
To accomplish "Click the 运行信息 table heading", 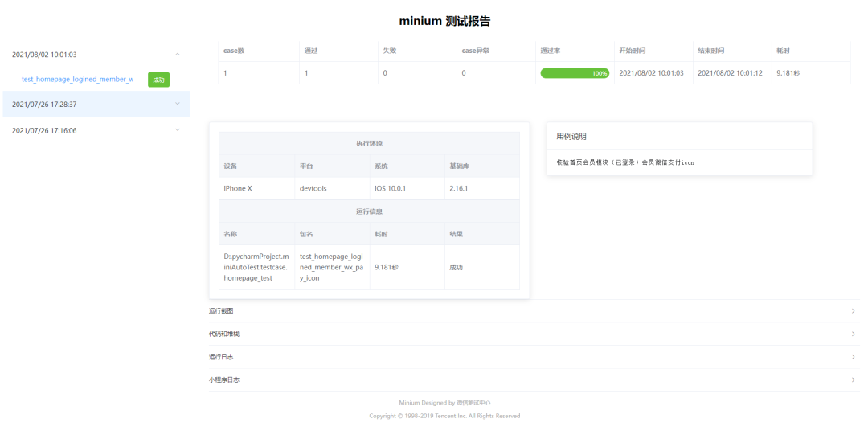I will [x=369, y=211].
